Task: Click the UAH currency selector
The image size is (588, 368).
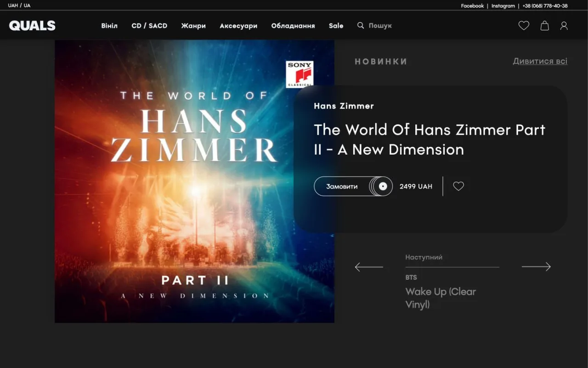Action: (13, 6)
